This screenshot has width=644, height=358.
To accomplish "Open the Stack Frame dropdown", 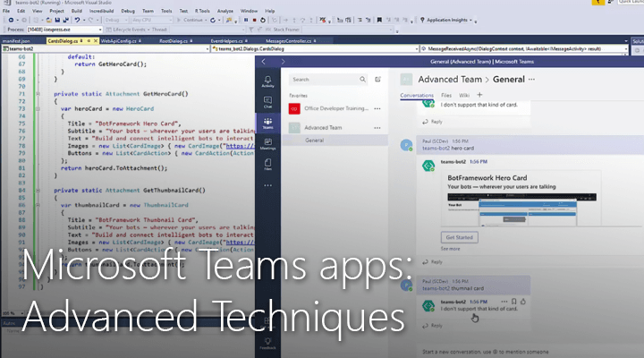I will point(348,30).
